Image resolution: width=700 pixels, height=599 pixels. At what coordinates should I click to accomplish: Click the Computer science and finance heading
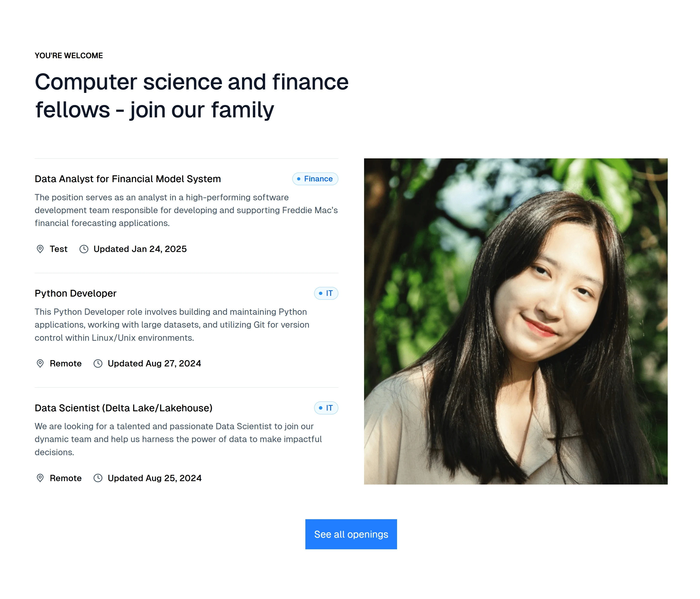[192, 96]
